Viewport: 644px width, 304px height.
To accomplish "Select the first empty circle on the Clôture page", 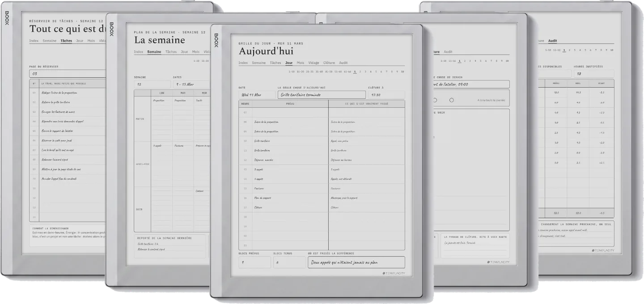I will [435, 100].
